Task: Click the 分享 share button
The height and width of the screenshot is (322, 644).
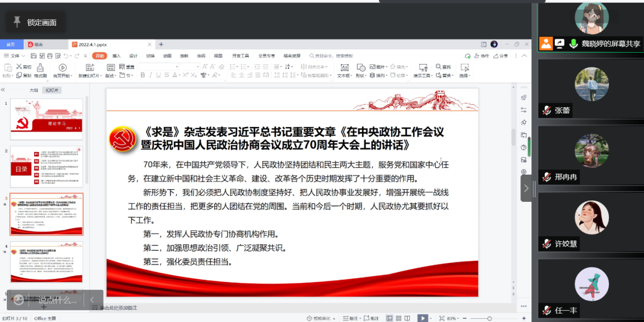Action: pyautogui.click(x=501, y=56)
